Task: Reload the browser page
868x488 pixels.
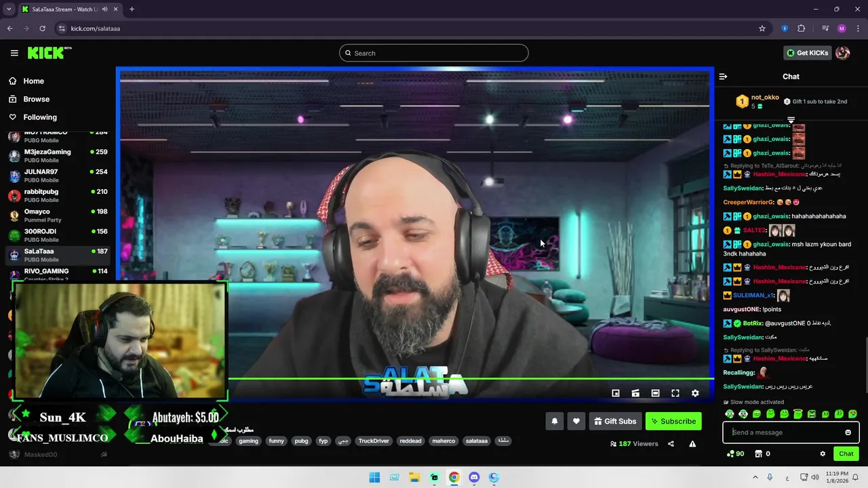Action: 42,28
